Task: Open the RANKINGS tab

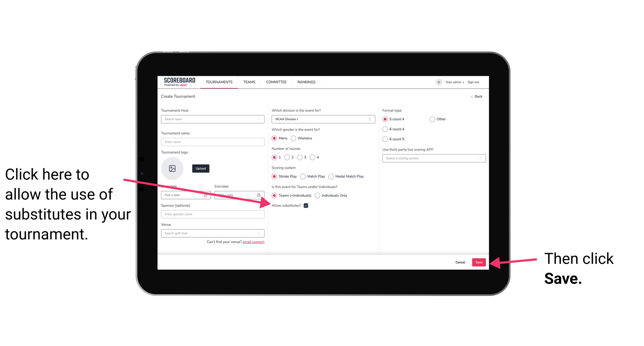Action: pos(306,82)
